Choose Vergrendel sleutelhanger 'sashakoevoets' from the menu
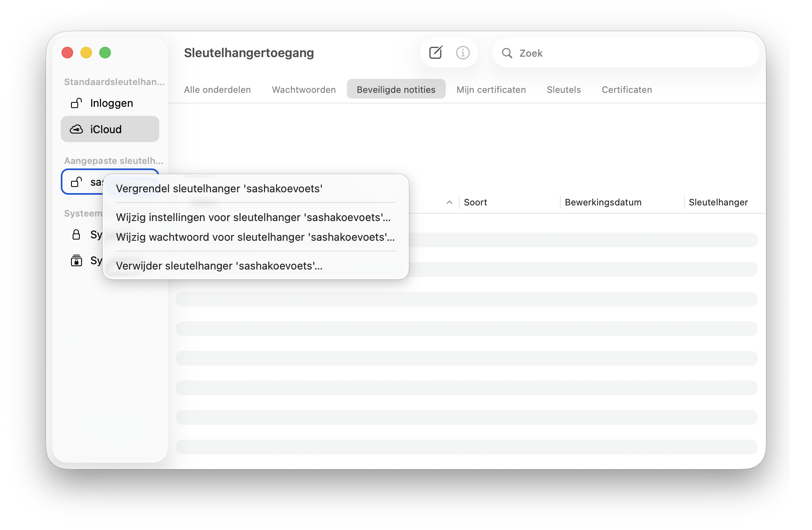This screenshot has width=812, height=530. (219, 189)
